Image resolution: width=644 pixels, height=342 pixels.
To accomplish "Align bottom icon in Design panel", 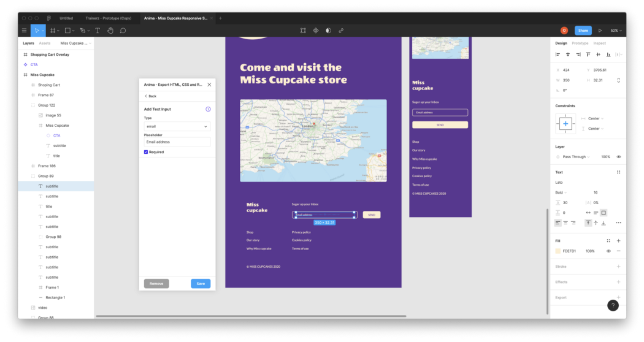I will coord(608,54).
